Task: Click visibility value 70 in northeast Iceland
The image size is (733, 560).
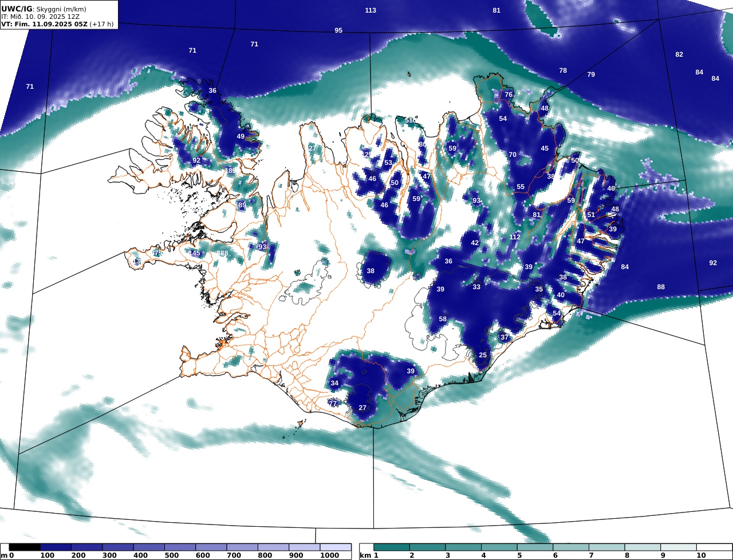Action: click(x=513, y=155)
